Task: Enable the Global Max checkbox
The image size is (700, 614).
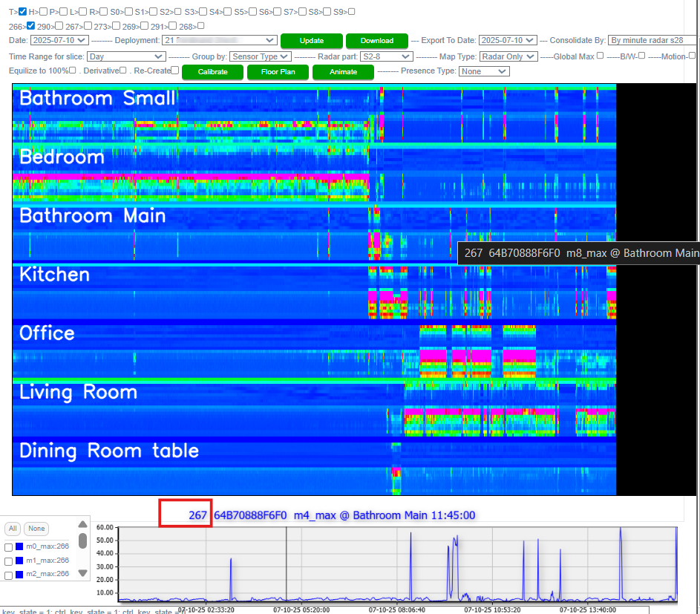Action: point(600,56)
